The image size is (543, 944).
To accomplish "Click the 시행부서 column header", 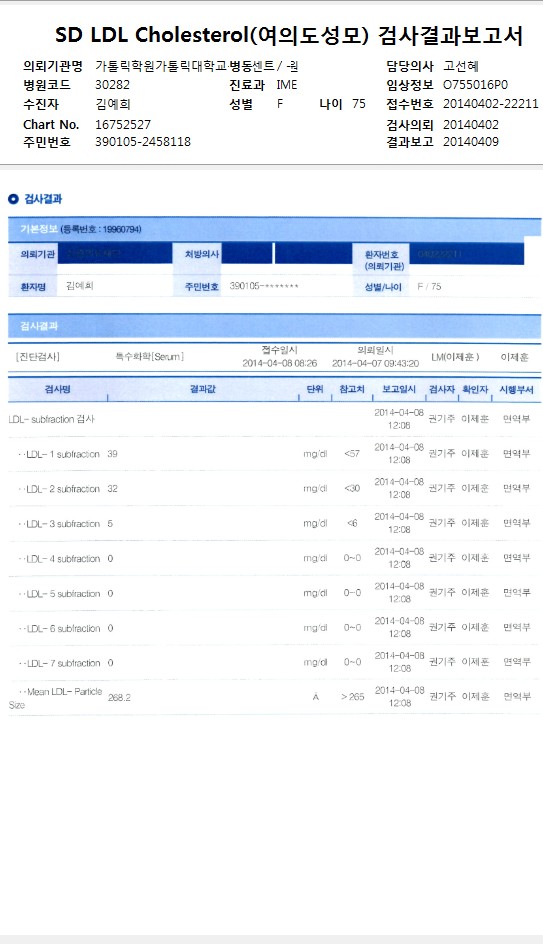I will (516, 390).
